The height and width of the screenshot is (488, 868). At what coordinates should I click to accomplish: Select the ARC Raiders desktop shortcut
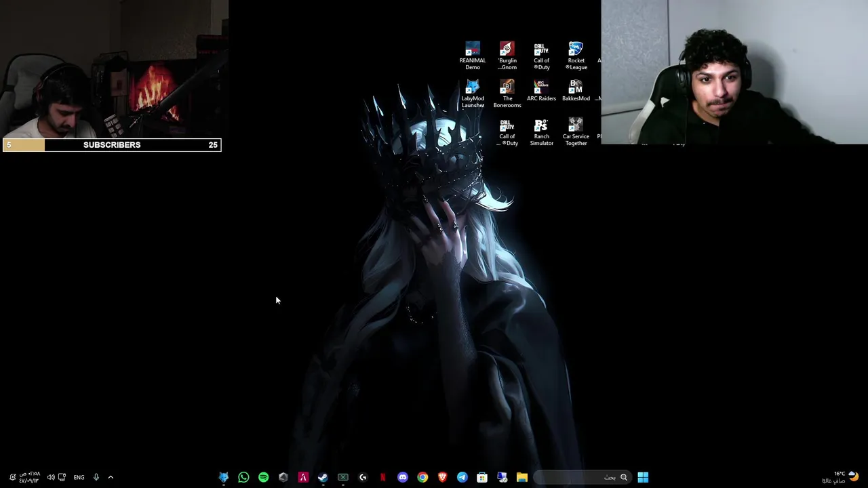(541, 91)
